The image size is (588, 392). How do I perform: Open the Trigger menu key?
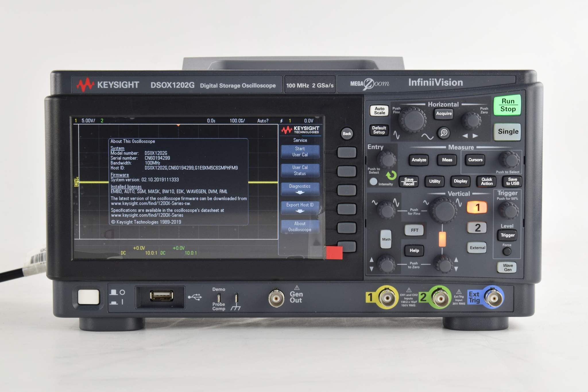(x=508, y=235)
